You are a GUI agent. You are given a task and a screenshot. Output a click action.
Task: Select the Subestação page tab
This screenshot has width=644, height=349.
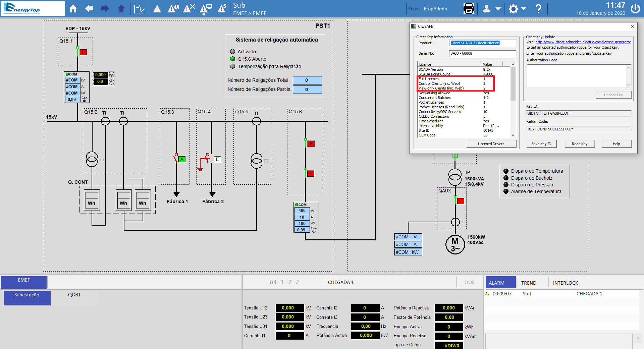27,298
